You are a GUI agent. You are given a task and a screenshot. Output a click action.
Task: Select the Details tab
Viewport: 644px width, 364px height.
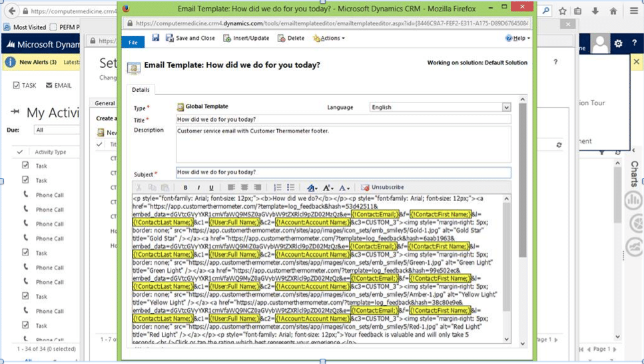141,89
